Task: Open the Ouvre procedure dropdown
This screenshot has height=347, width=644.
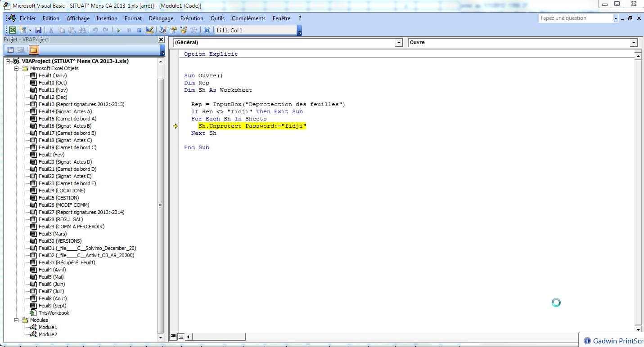Action: (x=634, y=42)
